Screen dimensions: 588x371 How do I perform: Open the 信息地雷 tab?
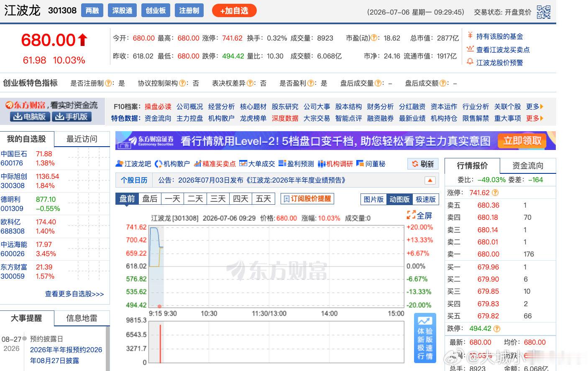(x=82, y=318)
